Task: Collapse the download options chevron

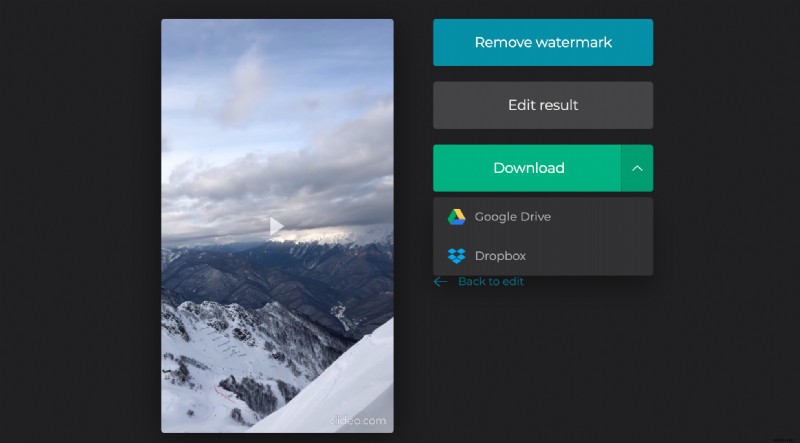Action: (x=637, y=168)
